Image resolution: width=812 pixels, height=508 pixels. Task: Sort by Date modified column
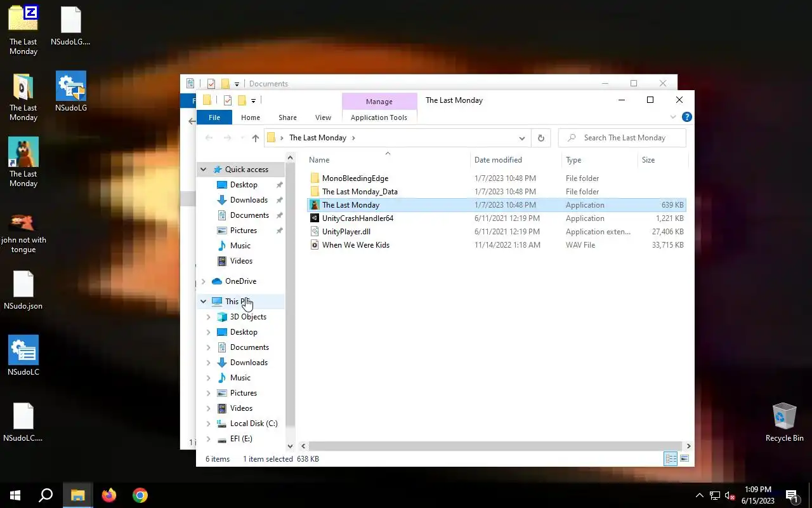tap(516, 160)
